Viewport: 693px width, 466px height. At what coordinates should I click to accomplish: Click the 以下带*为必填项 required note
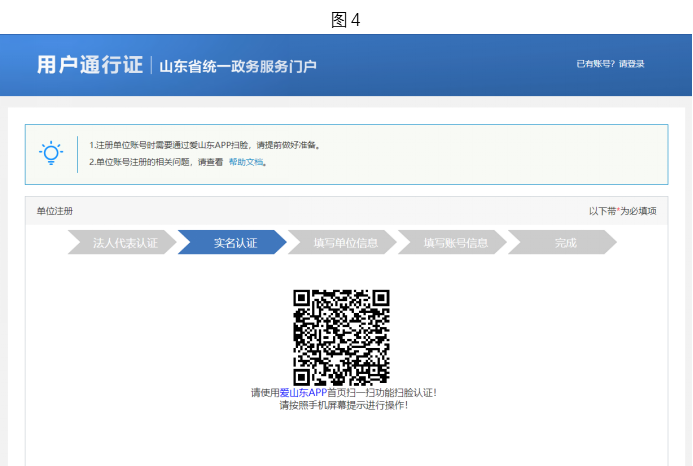point(622,211)
